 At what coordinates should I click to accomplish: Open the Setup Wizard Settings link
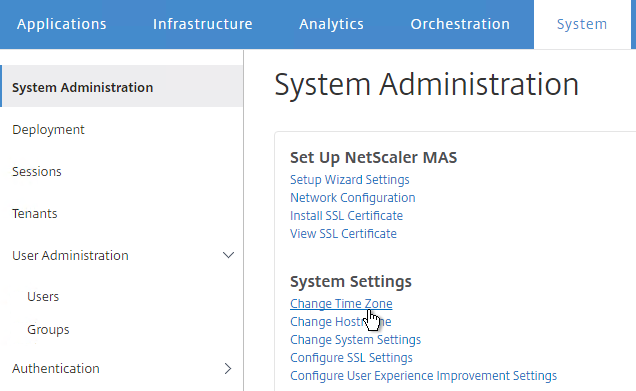[350, 180]
